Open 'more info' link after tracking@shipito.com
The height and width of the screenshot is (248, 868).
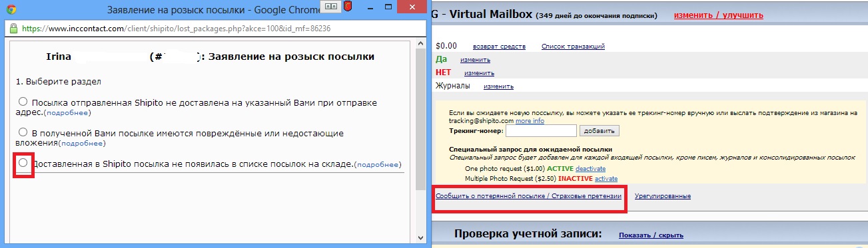pyautogui.click(x=530, y=121)
